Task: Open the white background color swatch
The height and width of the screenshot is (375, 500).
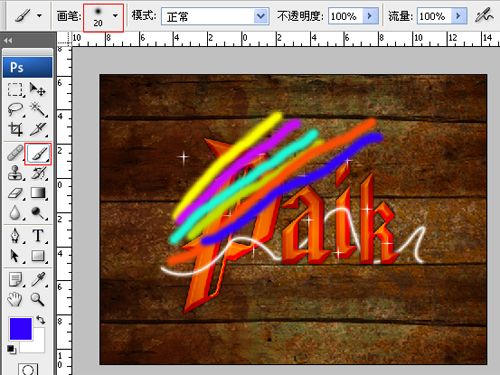Action: pyautogui.click(x=37, y=345)
